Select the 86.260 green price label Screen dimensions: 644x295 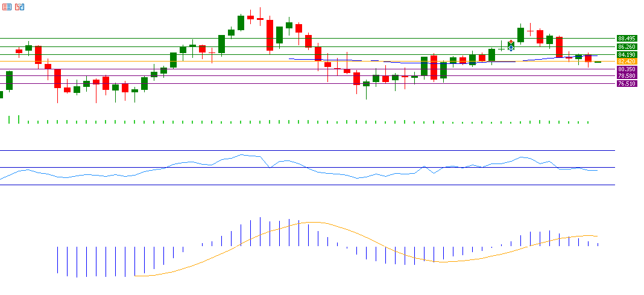627,46
